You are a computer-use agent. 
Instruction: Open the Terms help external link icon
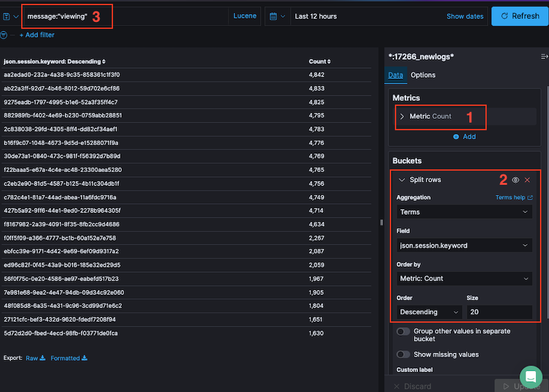[x=530, y=198]
